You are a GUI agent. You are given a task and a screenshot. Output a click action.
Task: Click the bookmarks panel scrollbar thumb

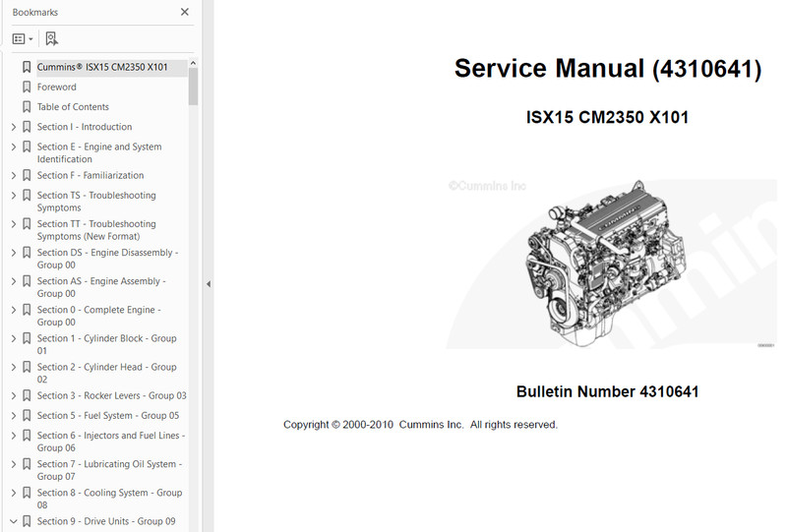193,87
